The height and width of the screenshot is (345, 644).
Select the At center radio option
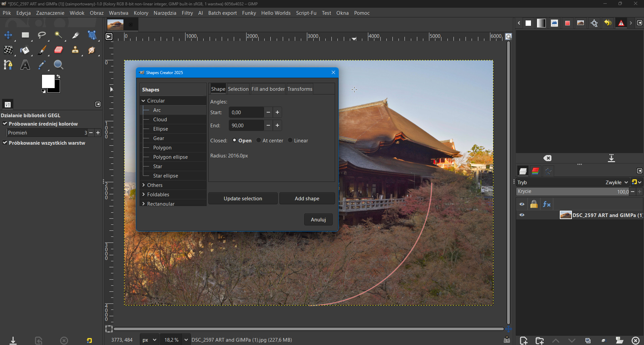259,140
